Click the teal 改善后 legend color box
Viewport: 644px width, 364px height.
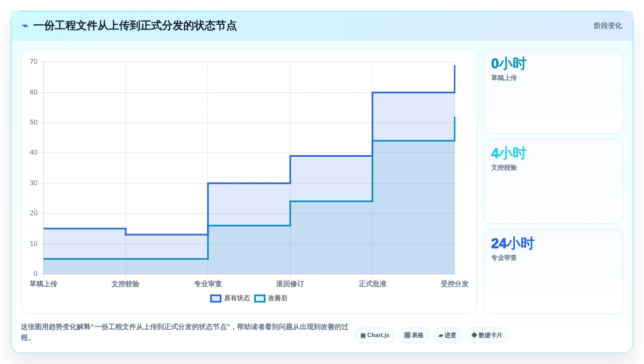tap(260, 298)
